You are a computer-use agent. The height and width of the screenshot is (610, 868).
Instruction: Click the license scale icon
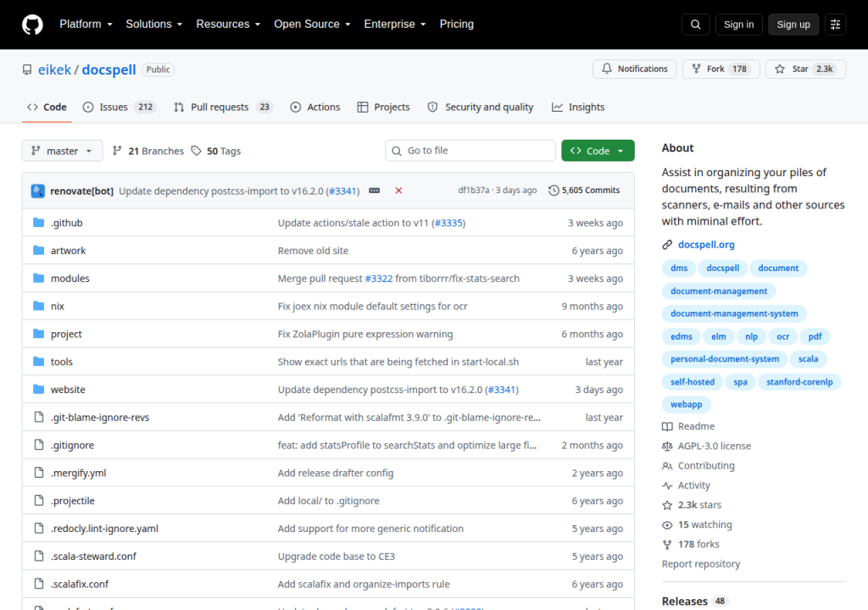[x=667, y=446]
